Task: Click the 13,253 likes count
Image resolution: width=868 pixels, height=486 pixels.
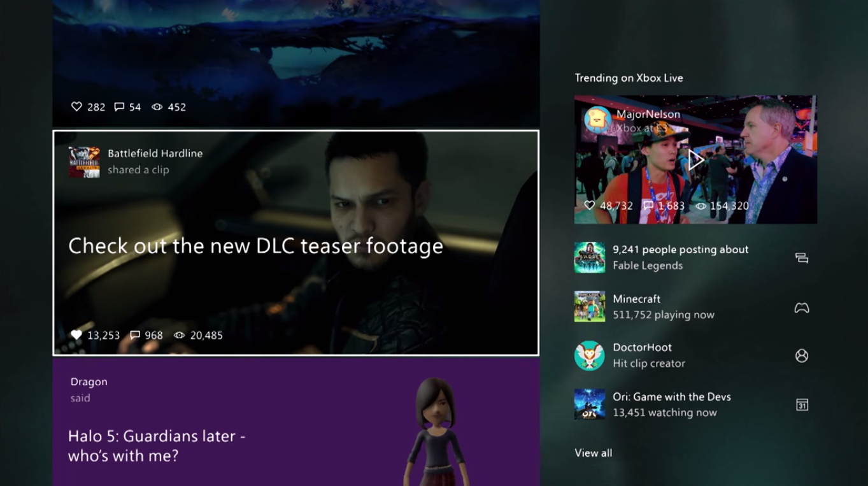Action: pyautogui.click(x=104, y=335)
